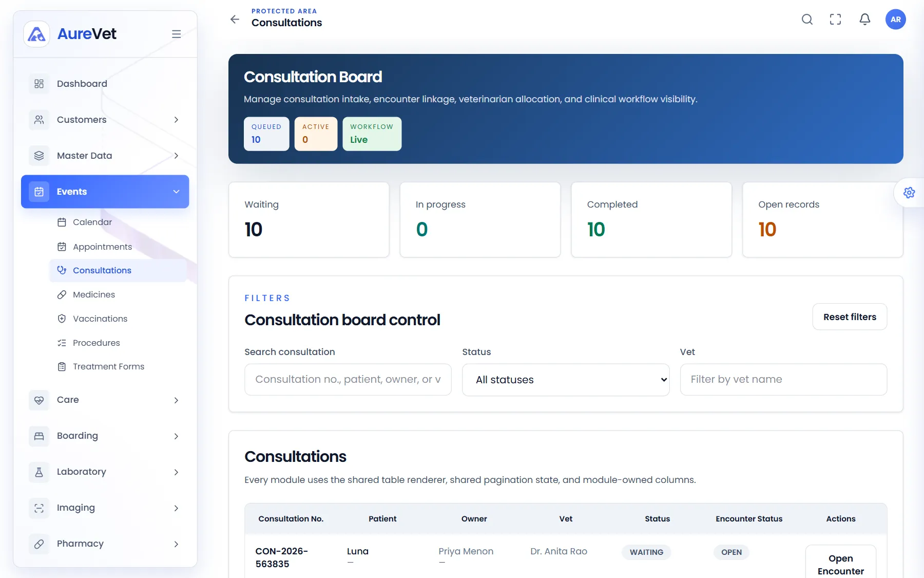Expand the Imaging section chevron

tap(176, 508)
